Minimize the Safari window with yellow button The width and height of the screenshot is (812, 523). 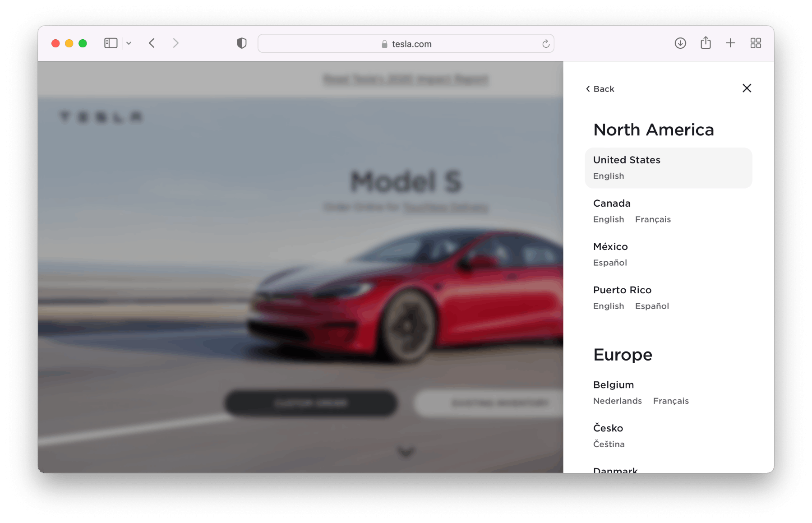69,43
